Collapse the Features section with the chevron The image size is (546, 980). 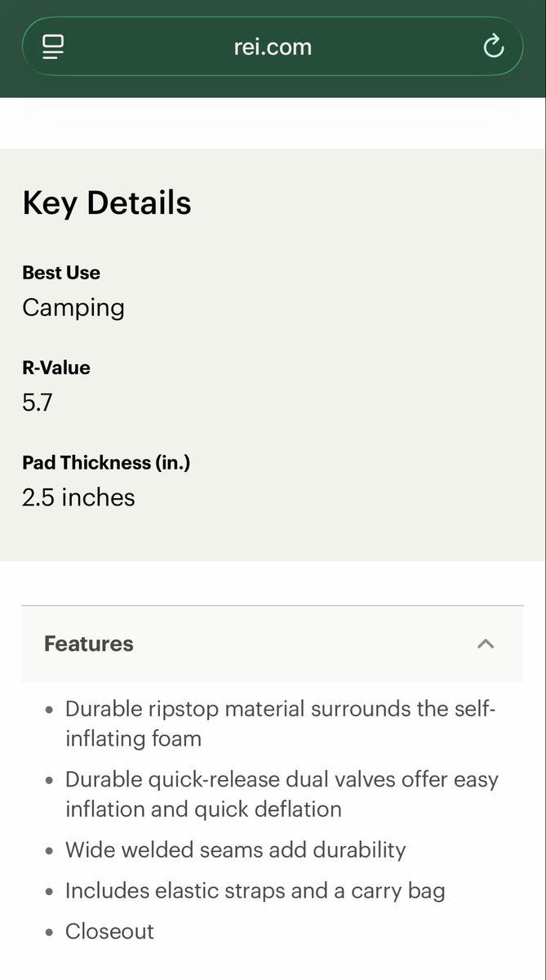486,644
